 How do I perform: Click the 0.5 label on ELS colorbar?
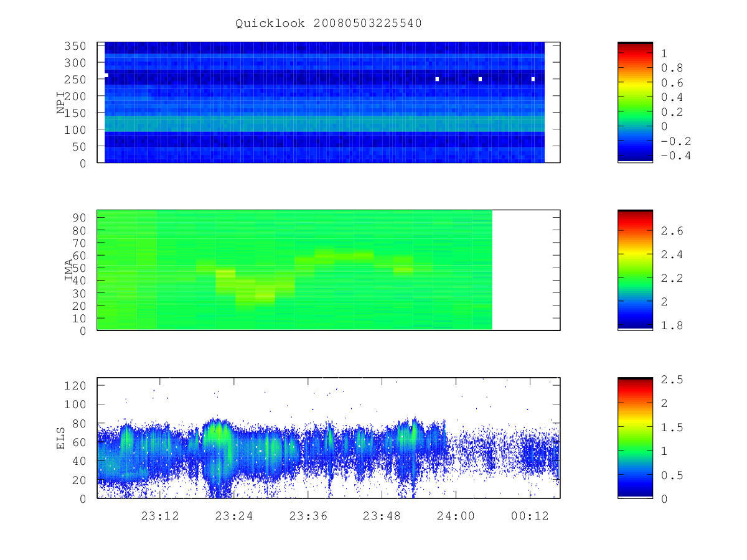672,475
